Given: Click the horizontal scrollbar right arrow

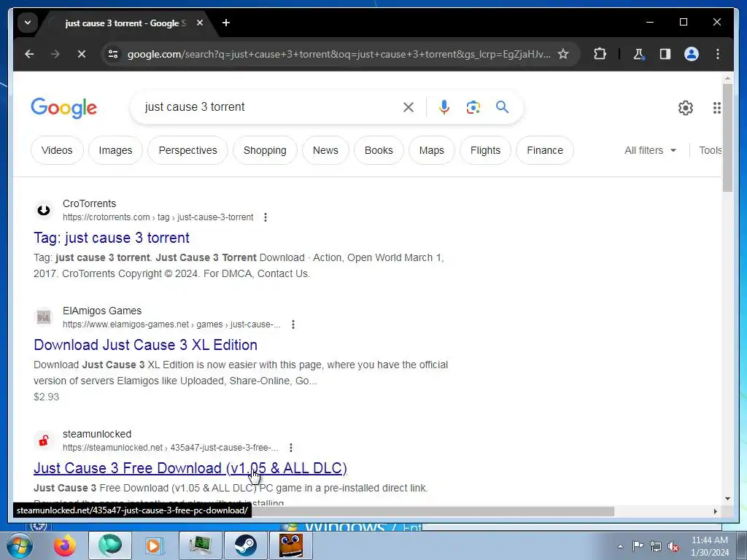Looking at the screenshot, I should click(715, 511).
